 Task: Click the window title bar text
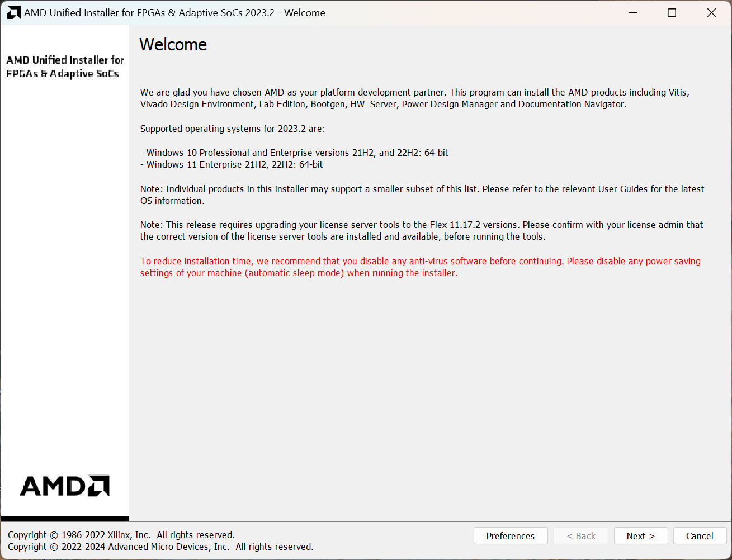[x=174, y=13]
